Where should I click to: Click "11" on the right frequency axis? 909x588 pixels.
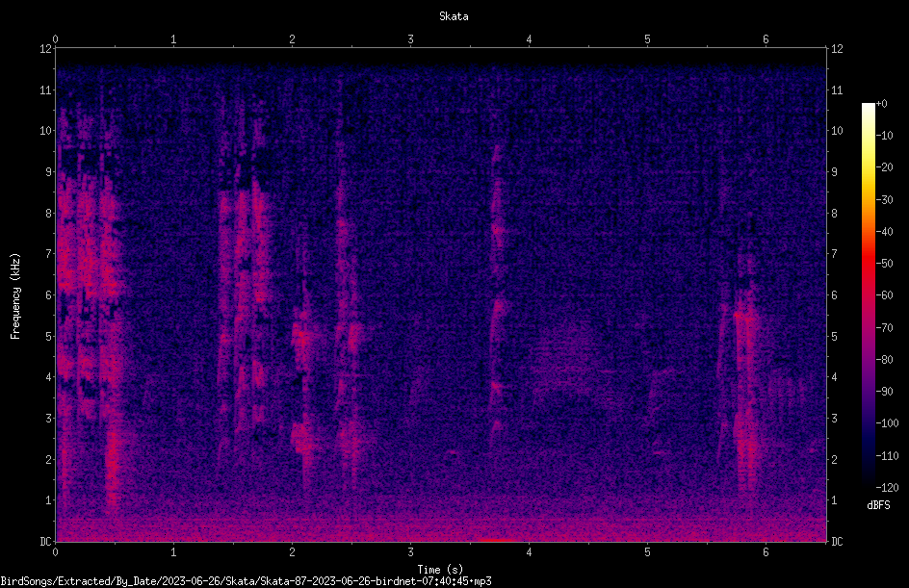click(x=837, y=89)
